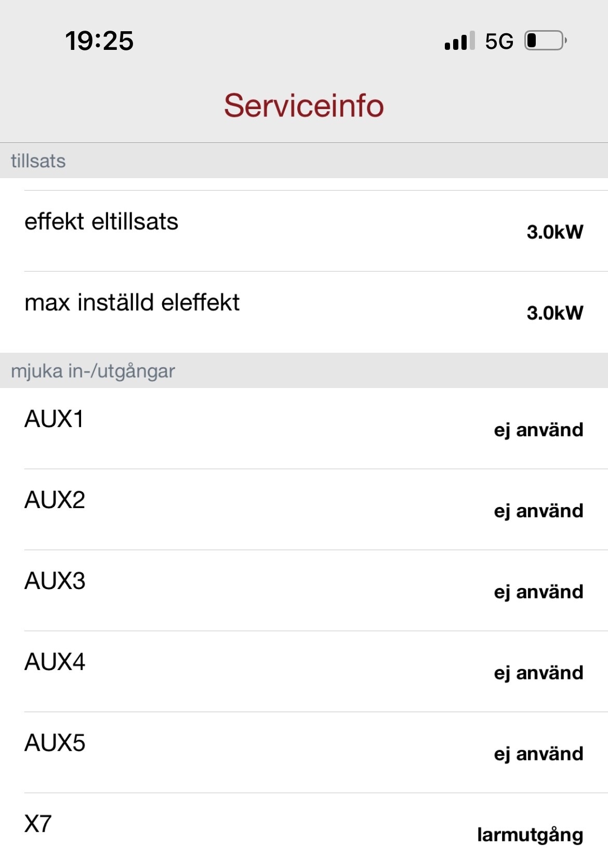Tap the effekt eltillsats 3.0kW value
Viewport: 608px width, 868px height.
(x=554, y=232)
